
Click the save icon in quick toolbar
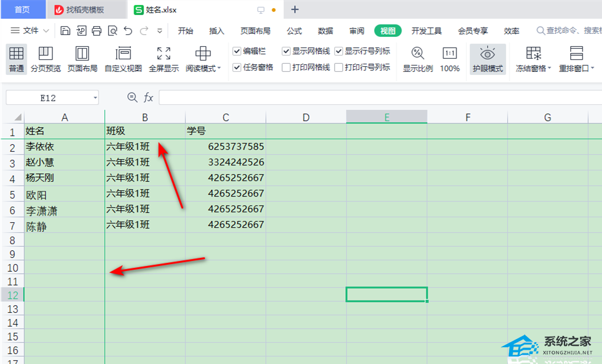point(66,31)
